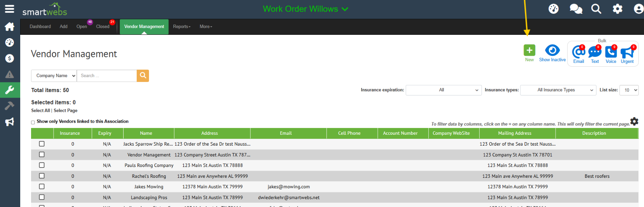Open the Insurance expiration dropdown
The width and height of the screenshot is (644, 207).
[x=443, y=90]
